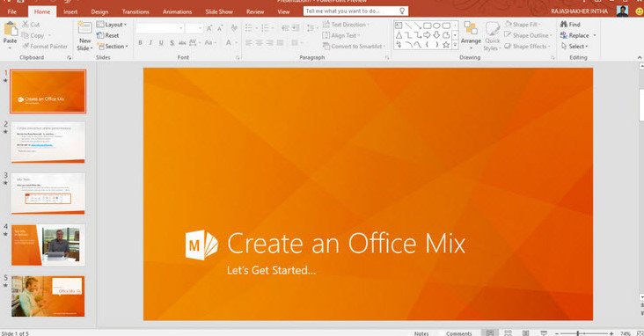This screenshot has width=644, height=336.
Task: Clear all formatting with the eraser A icon
Action: tap(234, 28)
